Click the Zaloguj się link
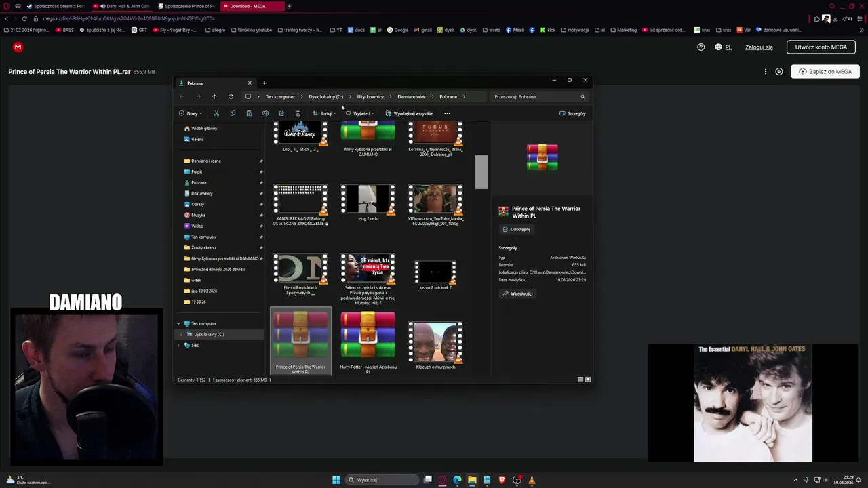The width and height of the screenshot is (868, 488). tap(759, 47)
